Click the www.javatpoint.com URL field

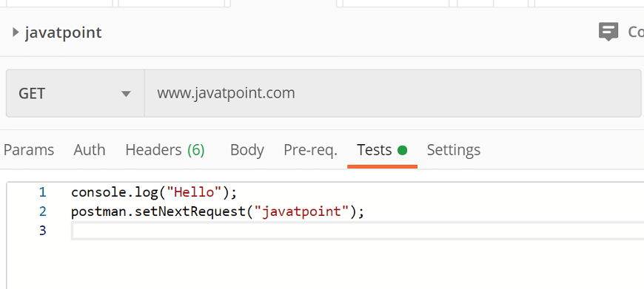click(392, 94)
